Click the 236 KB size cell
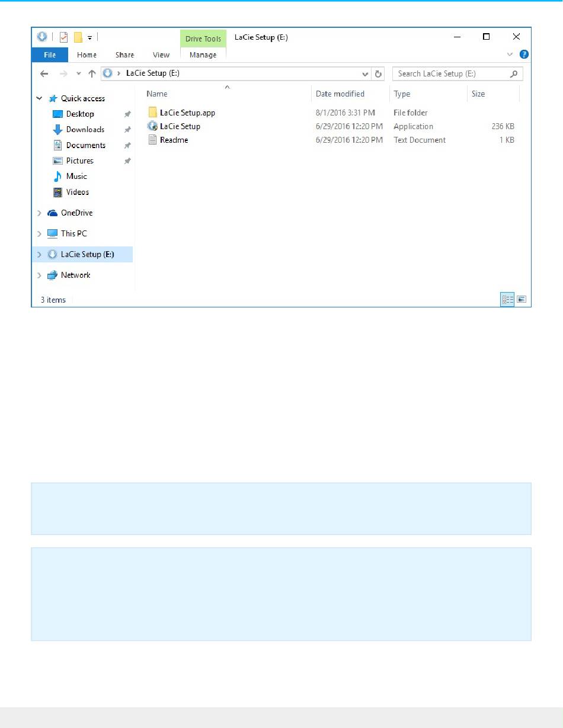The image size is (563, 728). coord(503,126)
